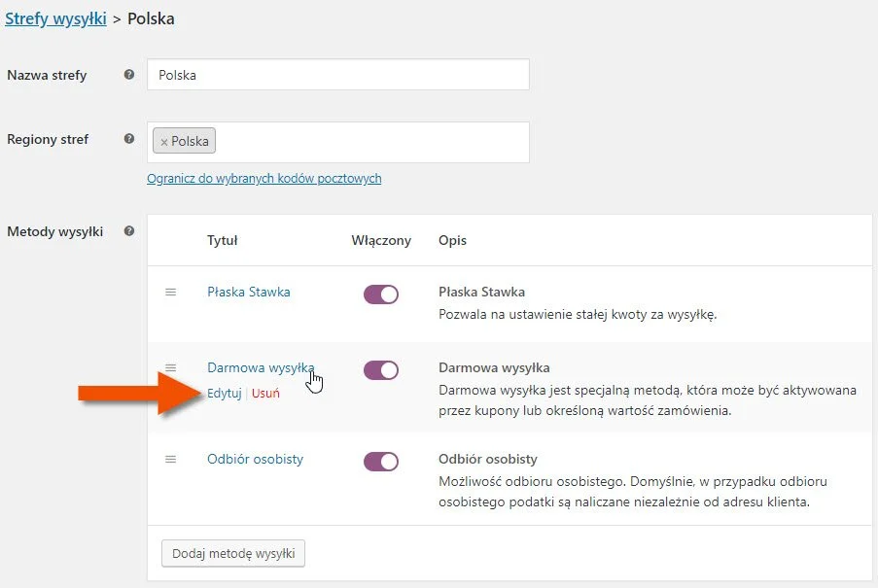The width and height of the screenshot is (878, 588).
Task: Click the Dodaj metodę wysyłki button
Action: point(233,553)
